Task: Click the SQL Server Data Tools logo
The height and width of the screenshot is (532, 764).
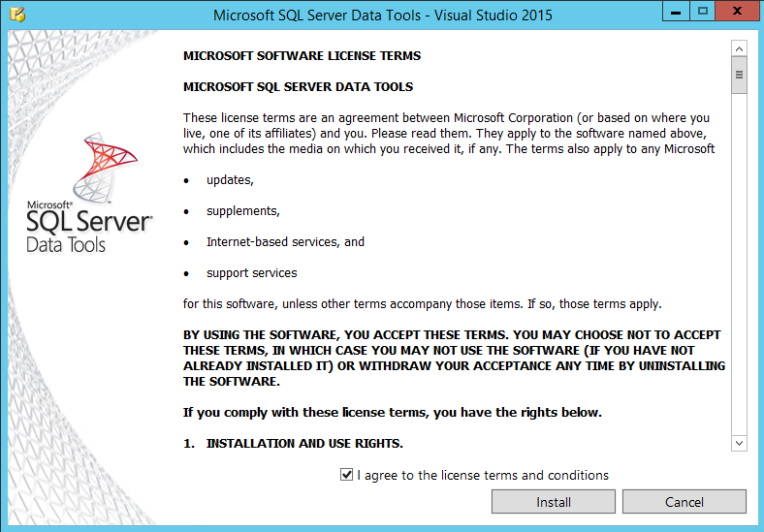Action: (x=89, y=193)
